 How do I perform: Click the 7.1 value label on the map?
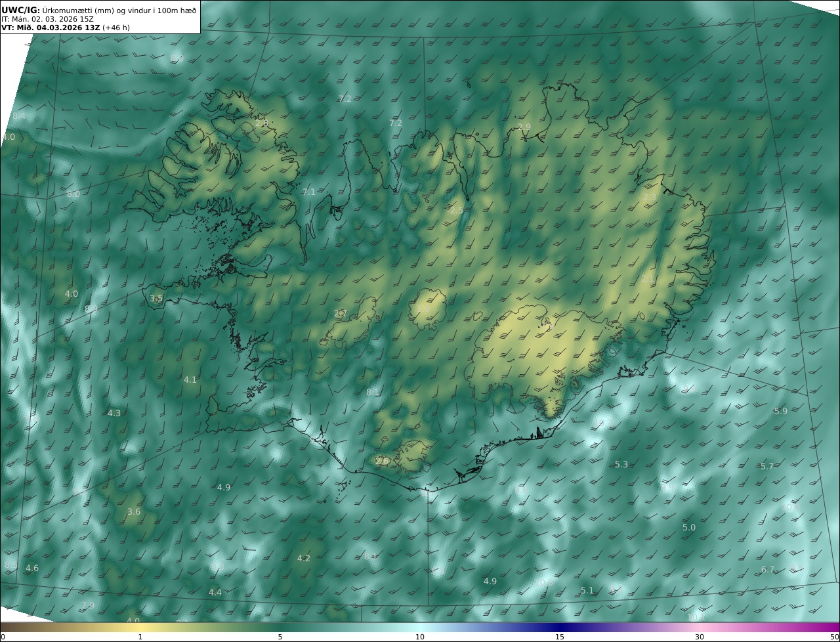click(308, 192)
